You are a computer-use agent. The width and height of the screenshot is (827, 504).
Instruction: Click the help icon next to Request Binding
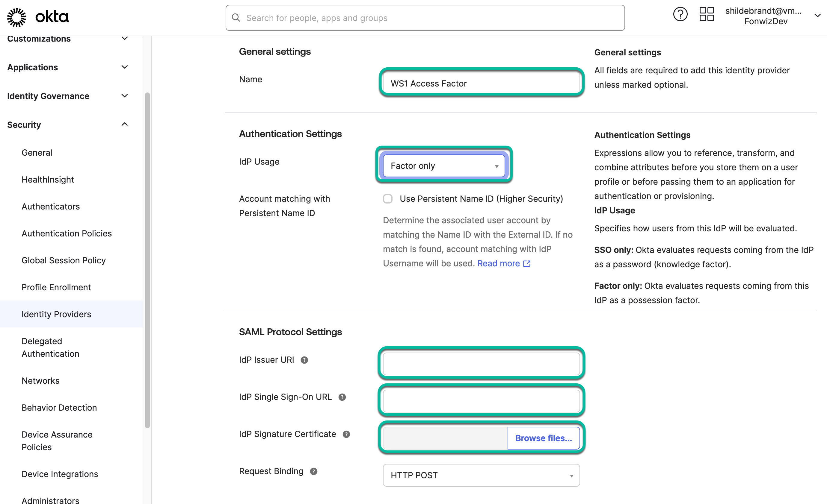click(x=314, y=471)
